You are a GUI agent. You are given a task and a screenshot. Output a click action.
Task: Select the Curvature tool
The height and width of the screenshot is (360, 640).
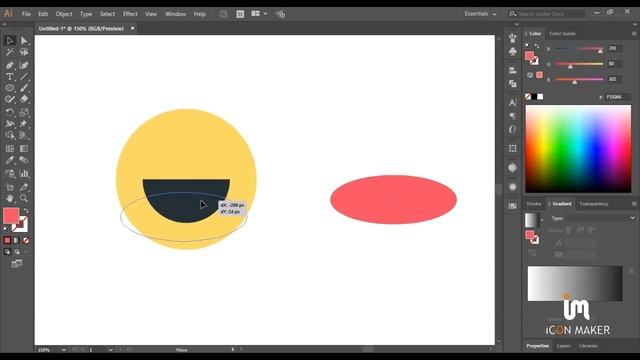(x=24, y=65)
